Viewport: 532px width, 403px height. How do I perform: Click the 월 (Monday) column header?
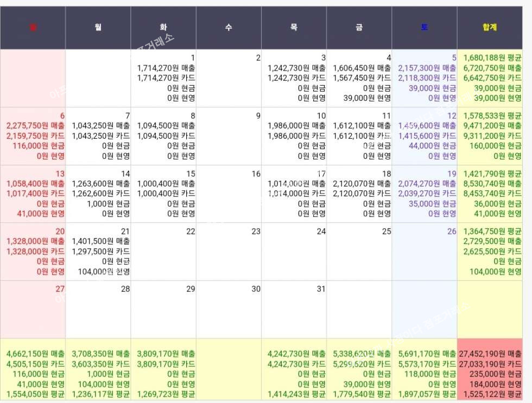[x=98, y=28]
